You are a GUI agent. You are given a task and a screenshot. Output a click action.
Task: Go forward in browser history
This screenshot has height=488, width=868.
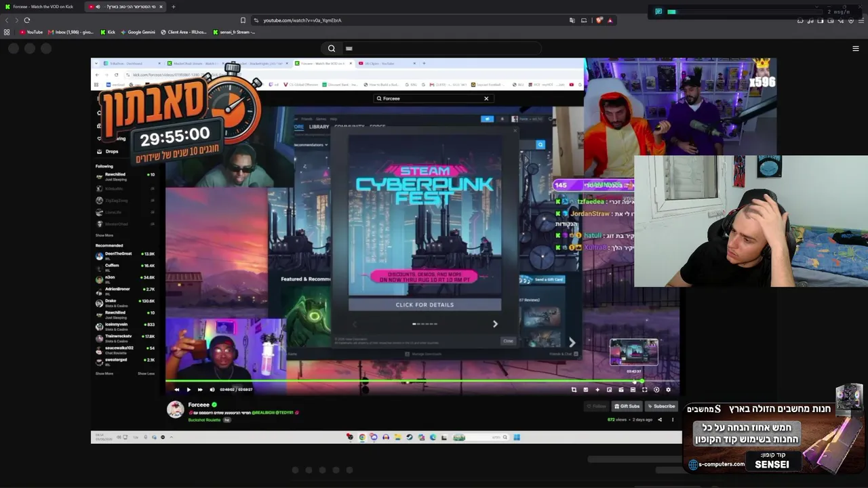tap(16, 20)
